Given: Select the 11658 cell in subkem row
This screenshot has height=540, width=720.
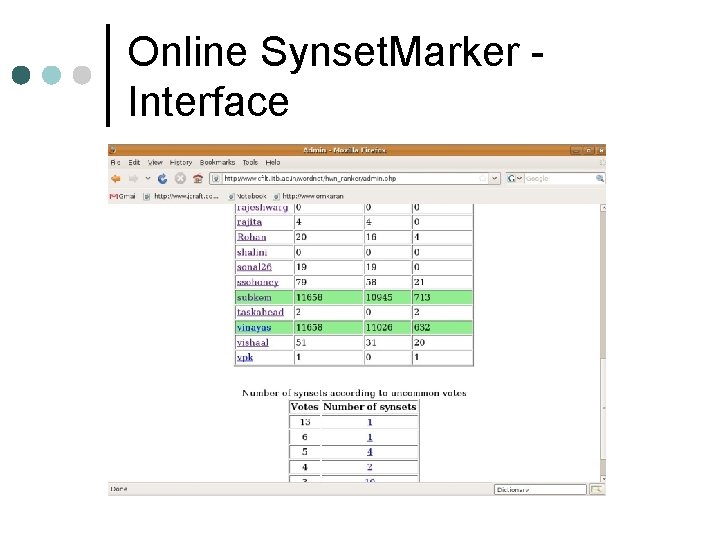Looking at the screenshot, I should pos(328,298).
